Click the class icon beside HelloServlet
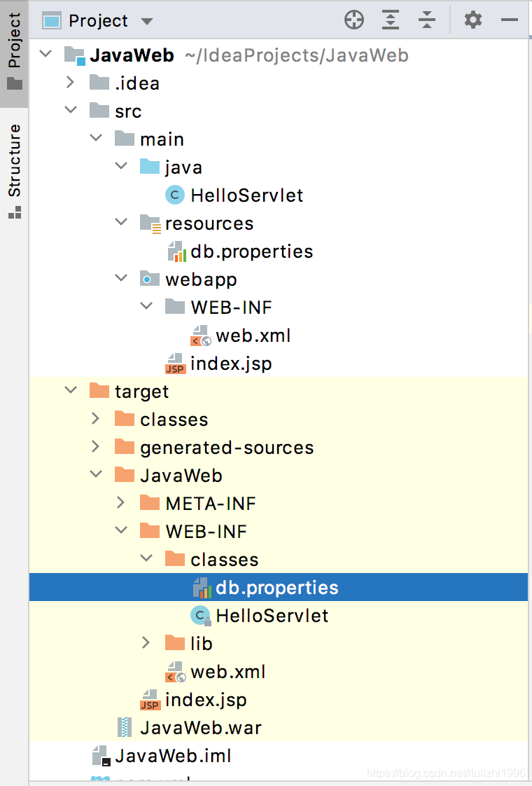 click(x=174, y=195)
